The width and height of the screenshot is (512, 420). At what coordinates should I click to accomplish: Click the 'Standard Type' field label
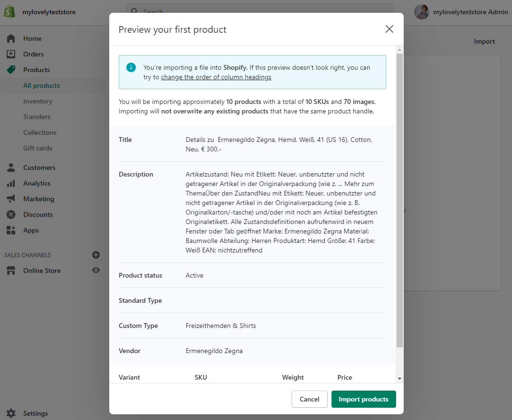(140, 300)
